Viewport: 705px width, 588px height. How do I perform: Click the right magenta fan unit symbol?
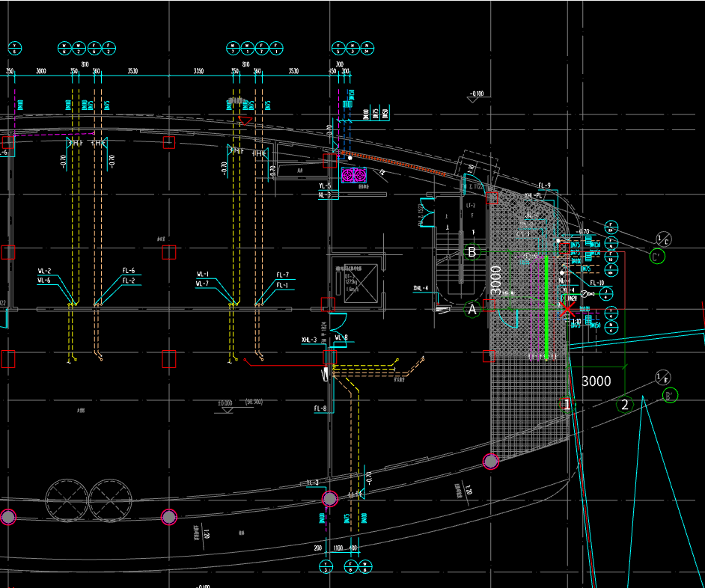click(360, 175)
